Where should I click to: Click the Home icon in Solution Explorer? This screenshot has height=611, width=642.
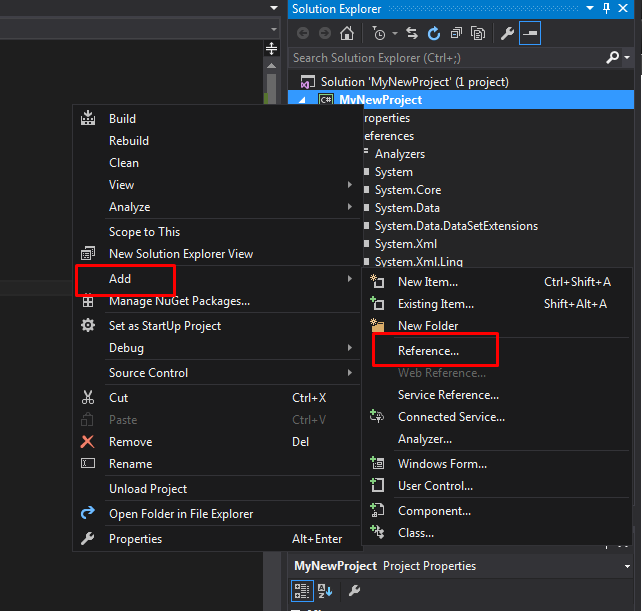coord(347,33)
